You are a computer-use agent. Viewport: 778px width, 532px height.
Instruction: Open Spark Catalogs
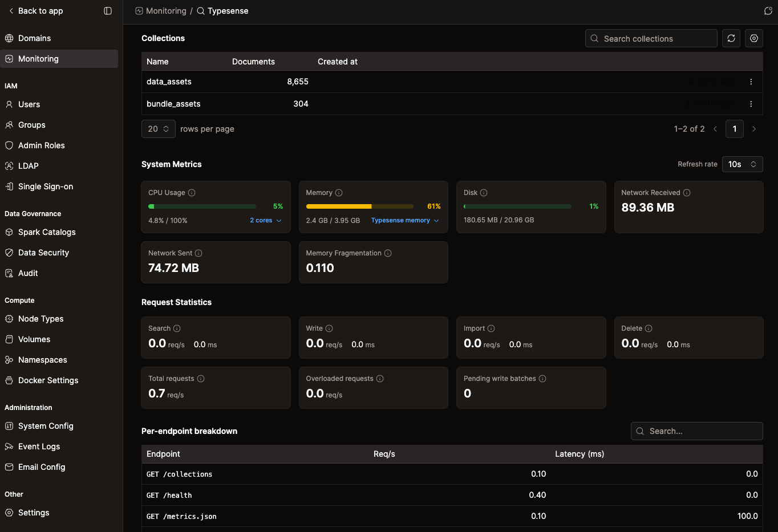pos(59,232)
